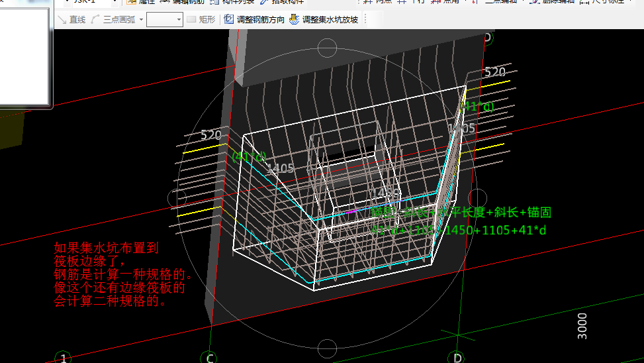
Task: Click the bottom orbit circle handle
Action: point(328,348)
